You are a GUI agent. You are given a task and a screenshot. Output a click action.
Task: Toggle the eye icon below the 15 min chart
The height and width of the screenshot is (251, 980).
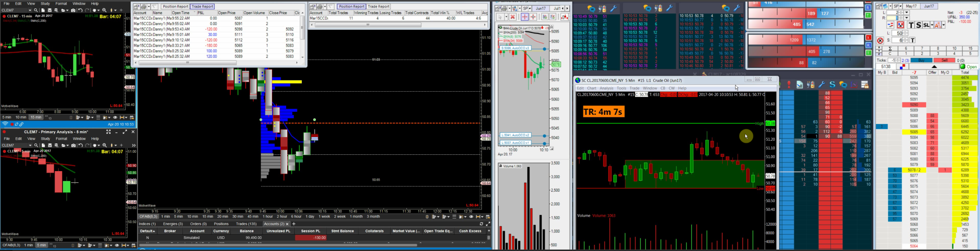[115, 117]
